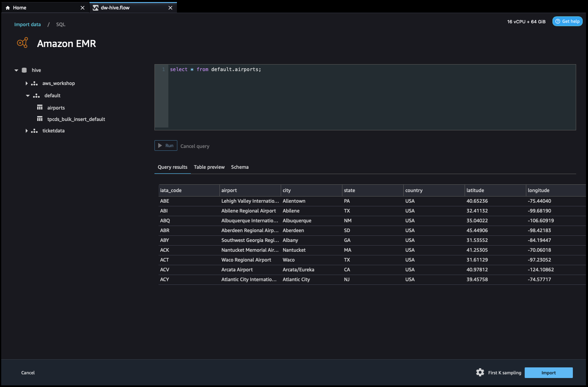
Task: Click the ACK iata_code cell
Action: (x=189, y=250)
